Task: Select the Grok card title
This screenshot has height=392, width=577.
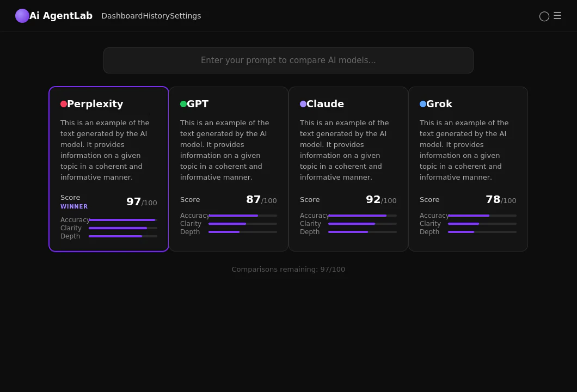Action: point(439,104)
